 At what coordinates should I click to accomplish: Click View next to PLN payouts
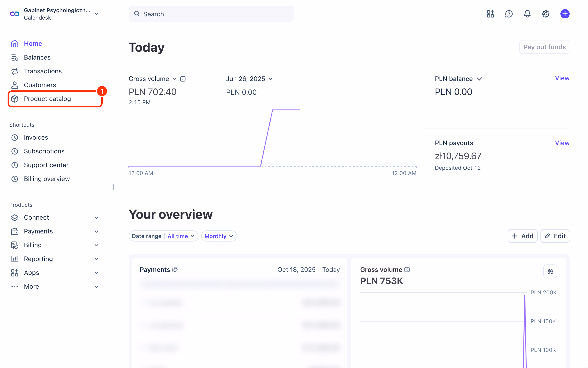click(x=562, y=143)
